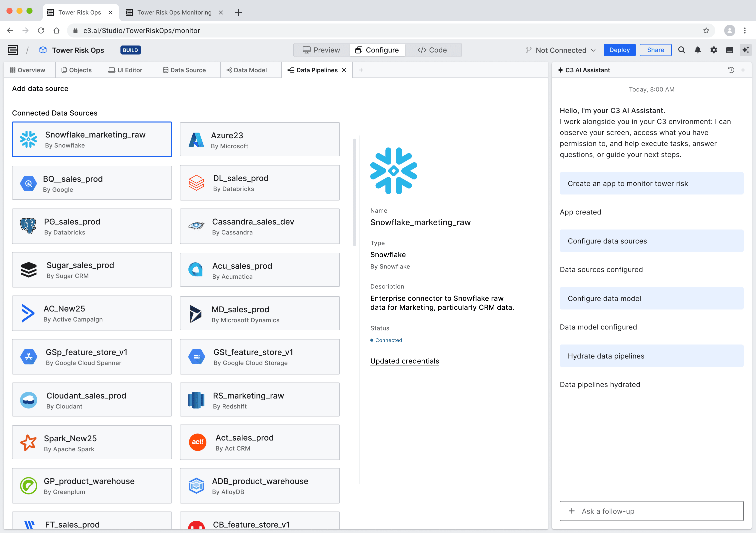Click the panel layout icon beside the gear
The height and width of the screenshot is (533, 756).
point(729,50)
